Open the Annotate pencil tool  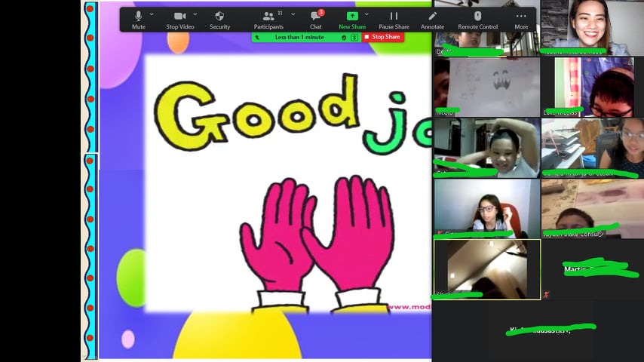432,20
